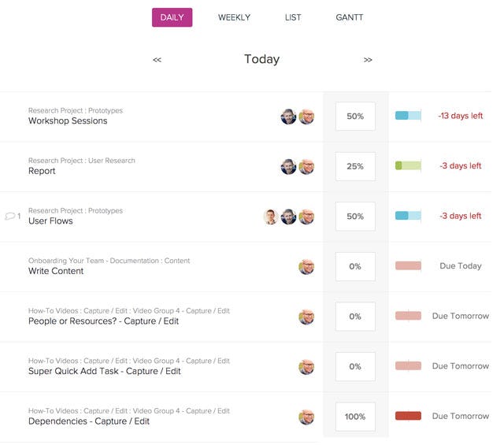The height and width of the screenshot is (445, 504).
Task: Click avatar on People or Resources? row
Action: (x=306, y=317)
